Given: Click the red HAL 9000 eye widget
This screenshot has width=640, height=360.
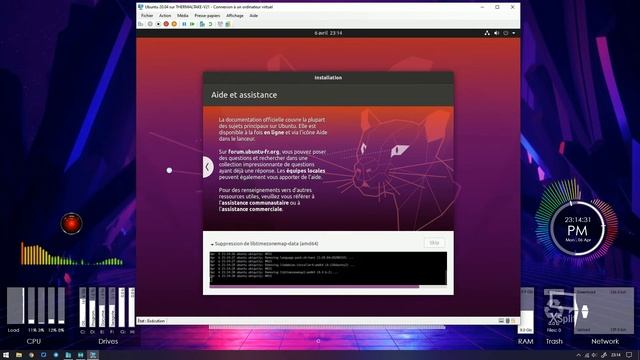Looking at the screenshot, I should pyautogui.click(x=71, y=224).
